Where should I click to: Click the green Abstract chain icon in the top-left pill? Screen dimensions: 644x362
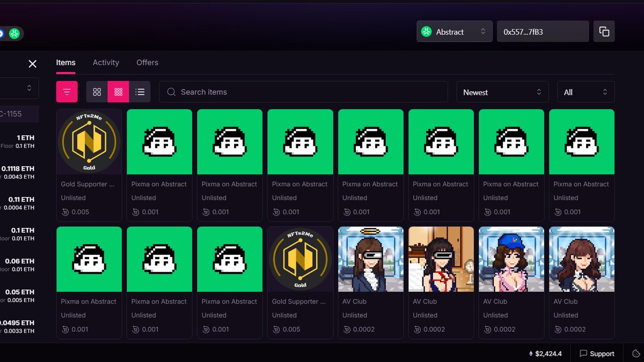click(x=14, y=33)
